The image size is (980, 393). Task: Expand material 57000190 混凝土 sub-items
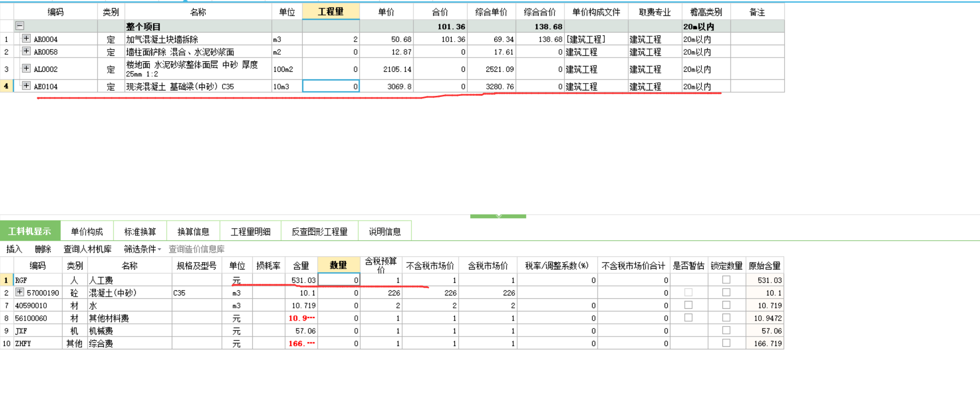click(x=20, y=292)
